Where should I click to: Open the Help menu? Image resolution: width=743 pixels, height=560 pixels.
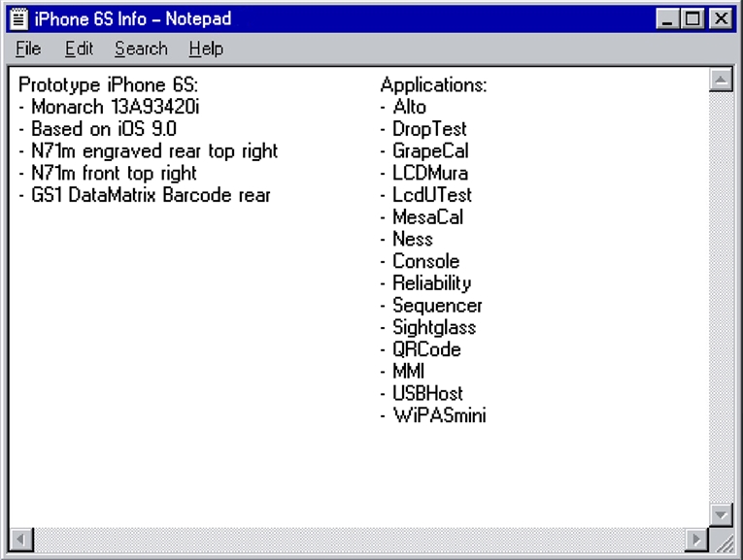(x=206, y=49)
